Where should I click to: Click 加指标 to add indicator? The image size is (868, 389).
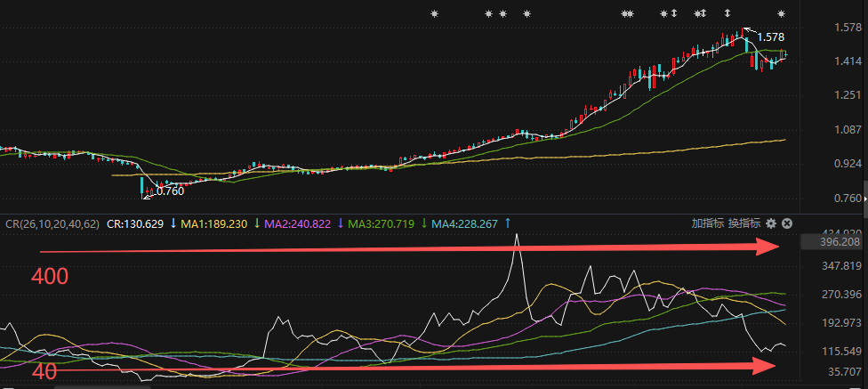(x=707, y=223)
